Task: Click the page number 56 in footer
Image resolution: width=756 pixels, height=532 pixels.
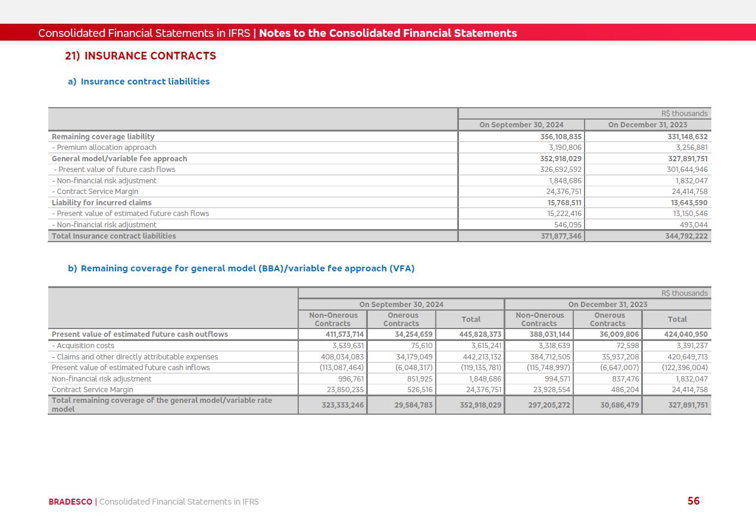Action: 693,501
